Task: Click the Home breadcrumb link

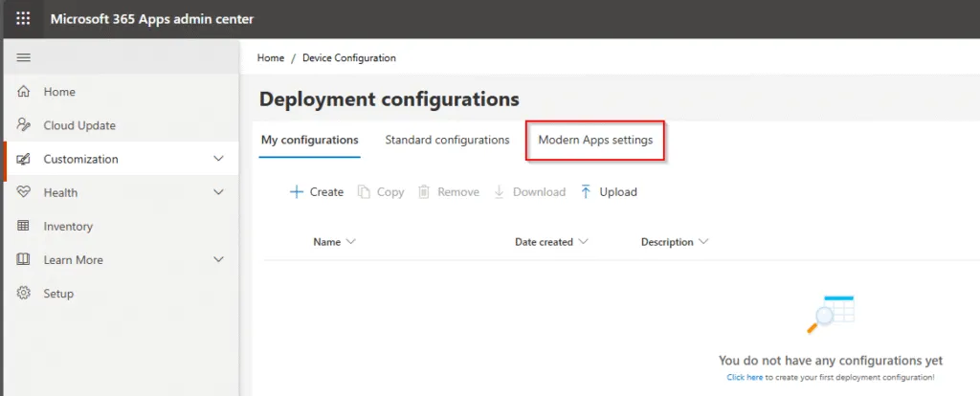Action: (271, 57)
